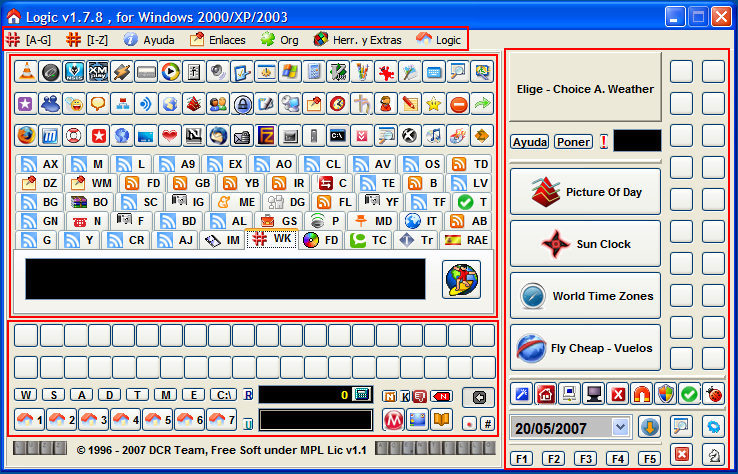The height and width of the screenshot is (474, 738).
Task: Click the F3 button
Action: click(585, 458)
